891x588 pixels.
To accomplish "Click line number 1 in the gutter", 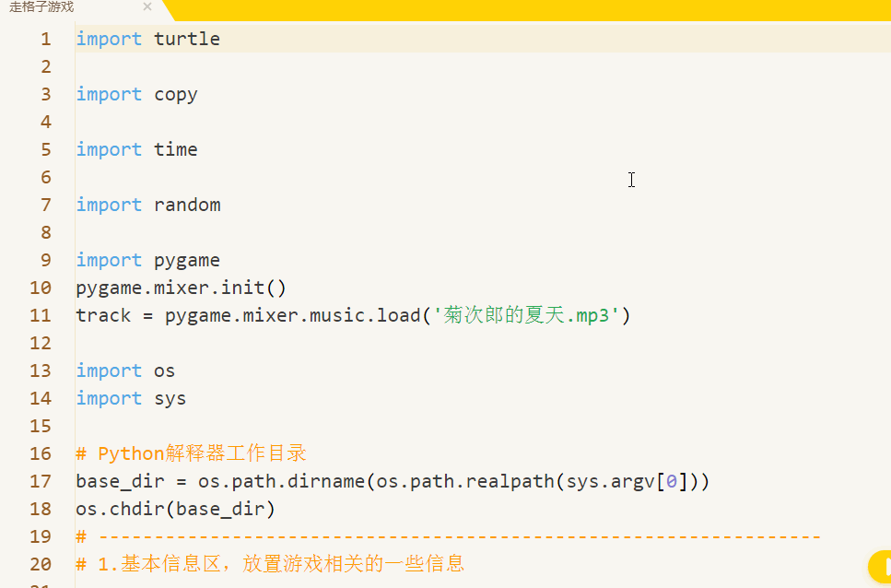I will (x=45, y=40).
